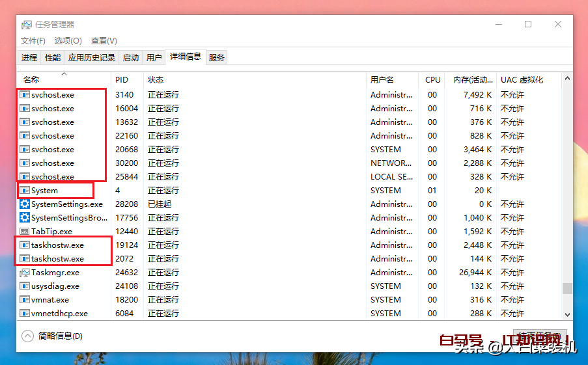Click the TabTip.exe keyboard icon
This screenshot has height=365, width=588.
25,232
